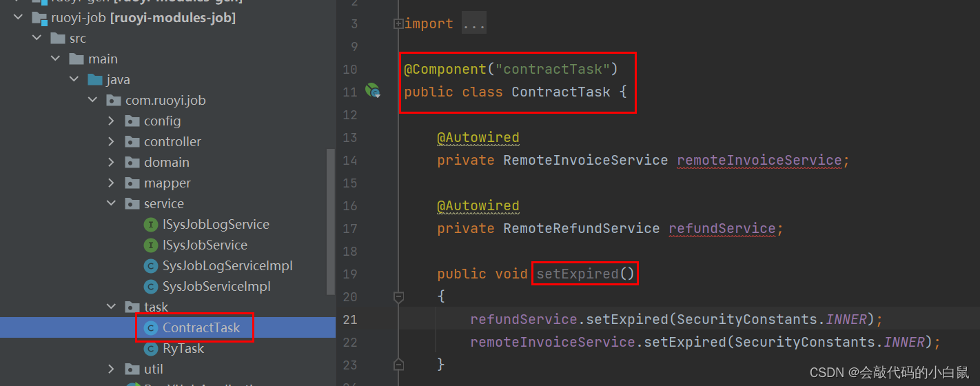Click the project tree vertical scrollbar
This screenshot has height=386, width=980.
(x=331, y=221)
